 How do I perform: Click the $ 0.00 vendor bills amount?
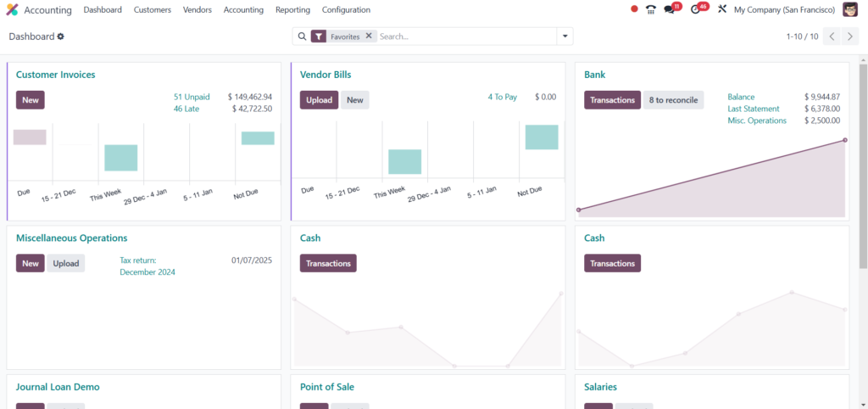pyautogui.click(x=545, y=97)
